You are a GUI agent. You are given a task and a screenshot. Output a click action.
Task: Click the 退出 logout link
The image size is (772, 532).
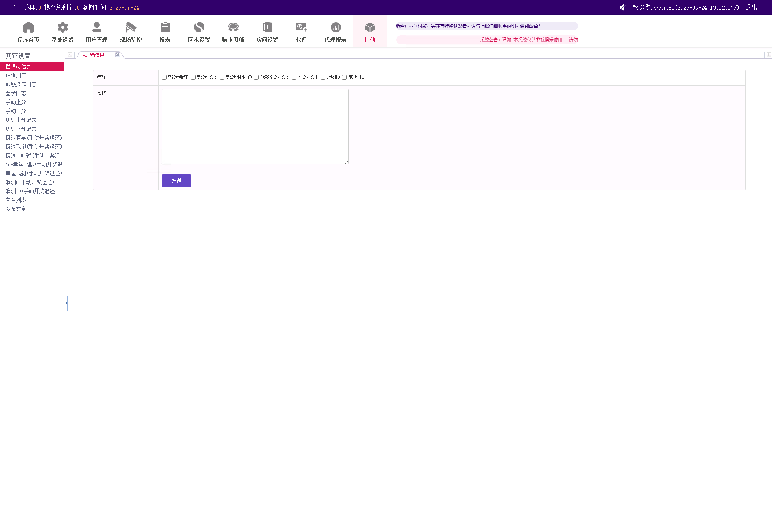point(752,7)
